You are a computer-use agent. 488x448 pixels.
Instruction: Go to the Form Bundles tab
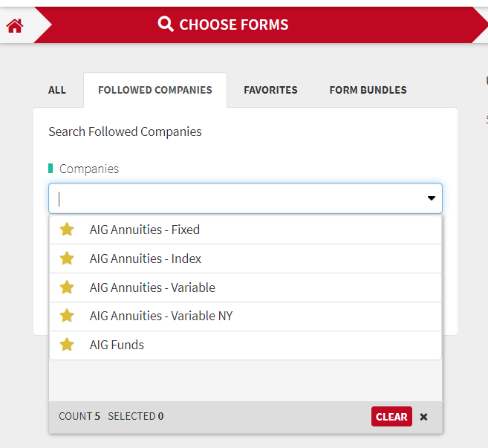pos(368,90)
